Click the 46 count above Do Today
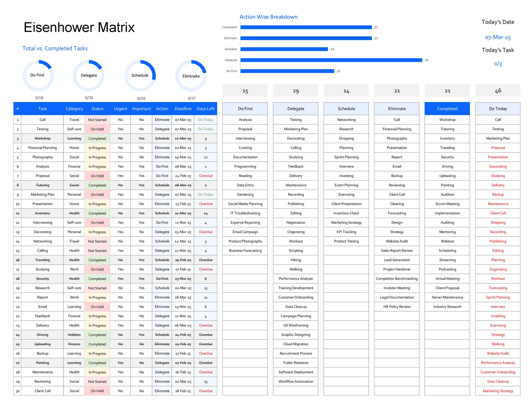The image size is (532, 411). (x=498, y=90)
